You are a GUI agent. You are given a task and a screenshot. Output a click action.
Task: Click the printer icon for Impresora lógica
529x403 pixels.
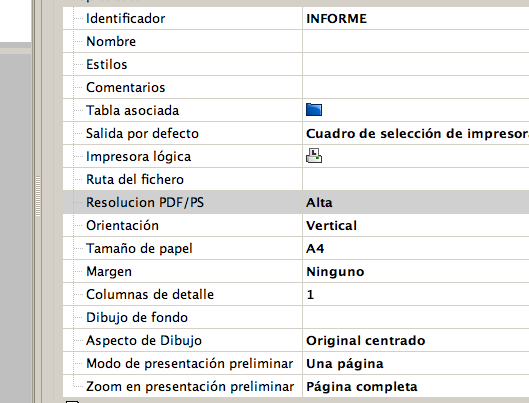314,156
